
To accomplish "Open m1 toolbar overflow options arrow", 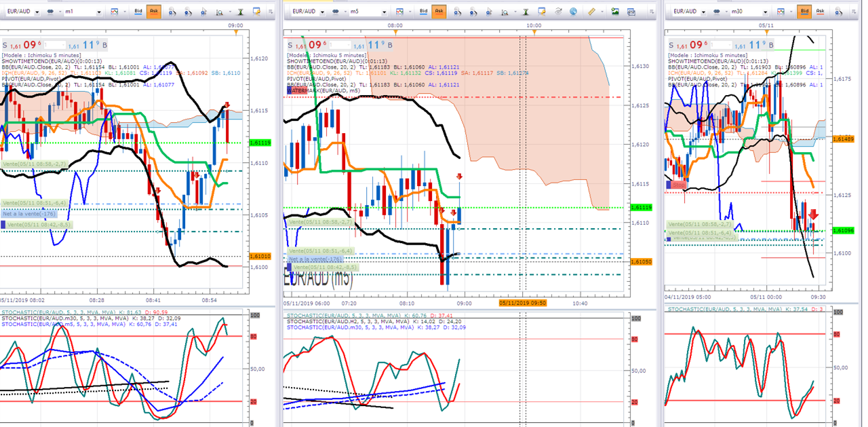I will tap(271, 12).
